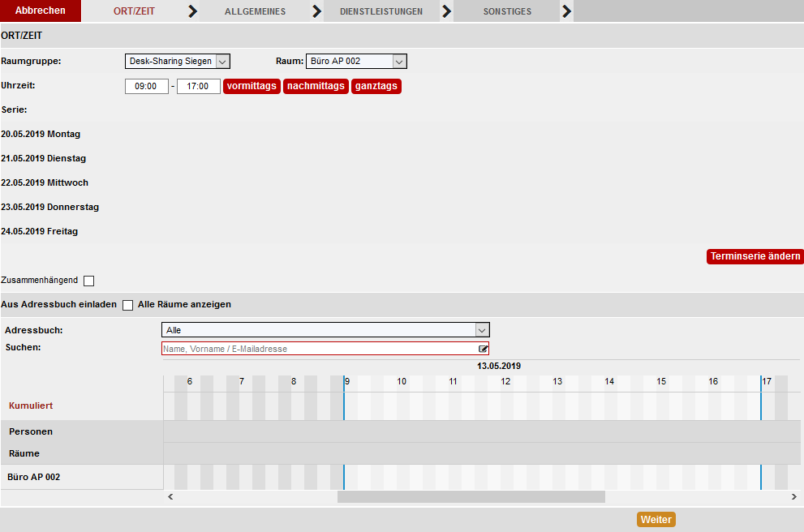Select the vormittags time preset

click(x=252, y=86)
